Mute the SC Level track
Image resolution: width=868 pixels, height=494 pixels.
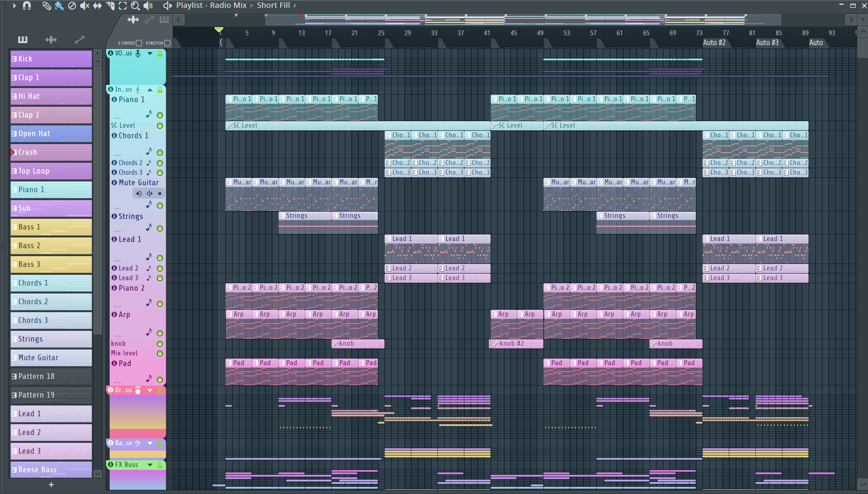pos(160,126)
